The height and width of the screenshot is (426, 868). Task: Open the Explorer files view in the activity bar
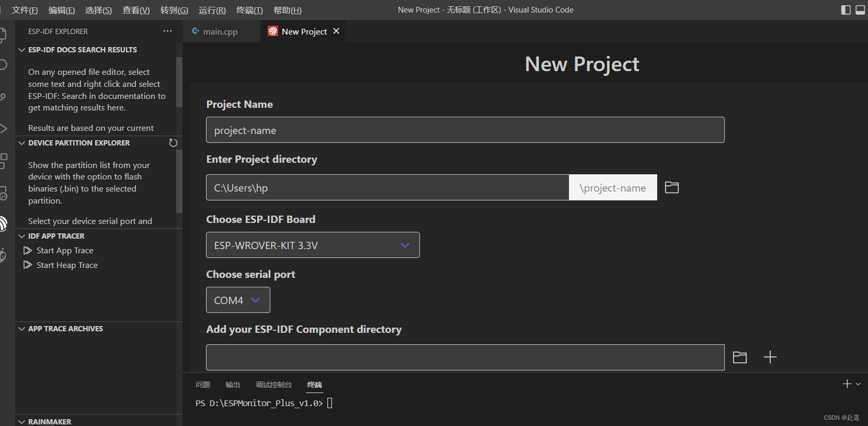(3, 35)
